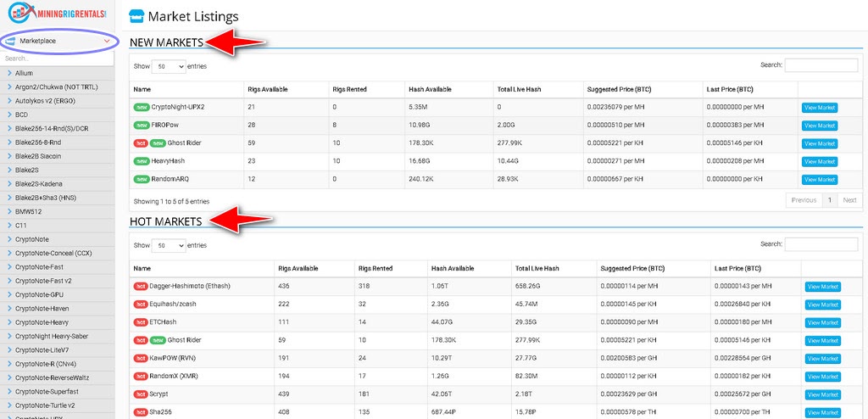Select BCD in the algorithm list
Viewport: 868px width, 419px height.
click(x=58, y=115)
